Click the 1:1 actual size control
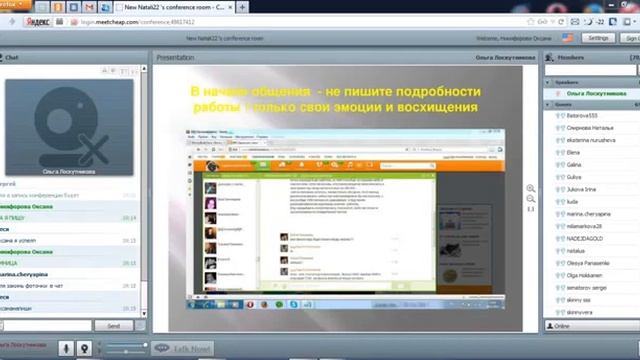640x360 pixels. pyautogui.click(x=531, y=209)
